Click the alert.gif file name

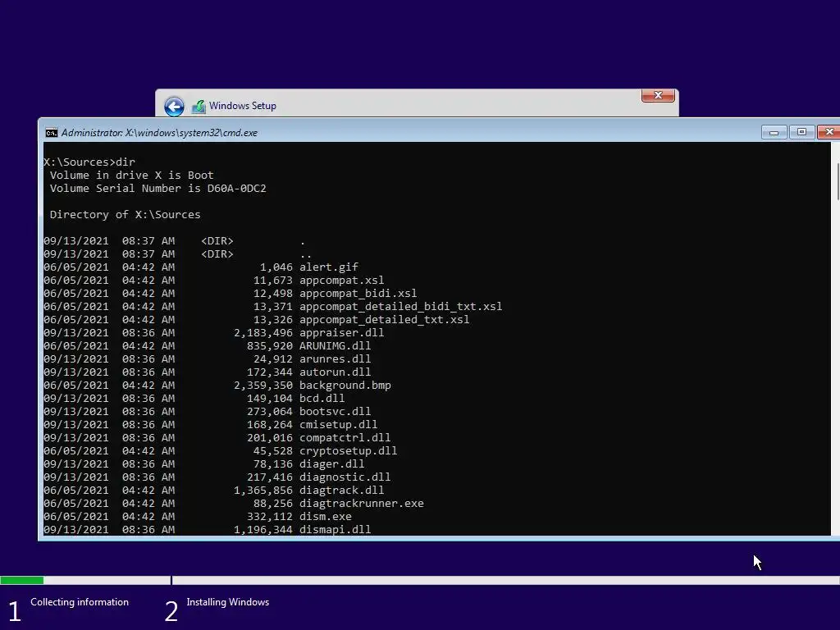pos(329,267)
